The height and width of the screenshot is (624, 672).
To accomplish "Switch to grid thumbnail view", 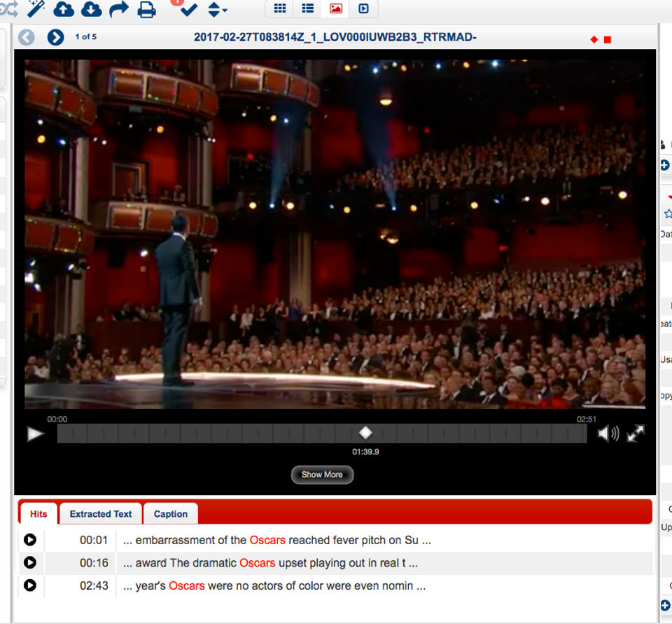I will [x=280, y=8].
